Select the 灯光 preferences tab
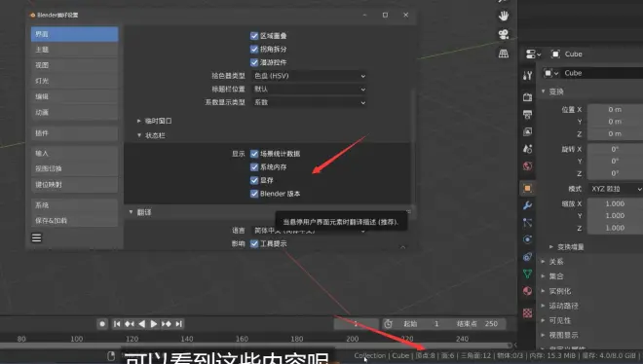The width and height of the screenshot is (643, 364). (75, 81)
